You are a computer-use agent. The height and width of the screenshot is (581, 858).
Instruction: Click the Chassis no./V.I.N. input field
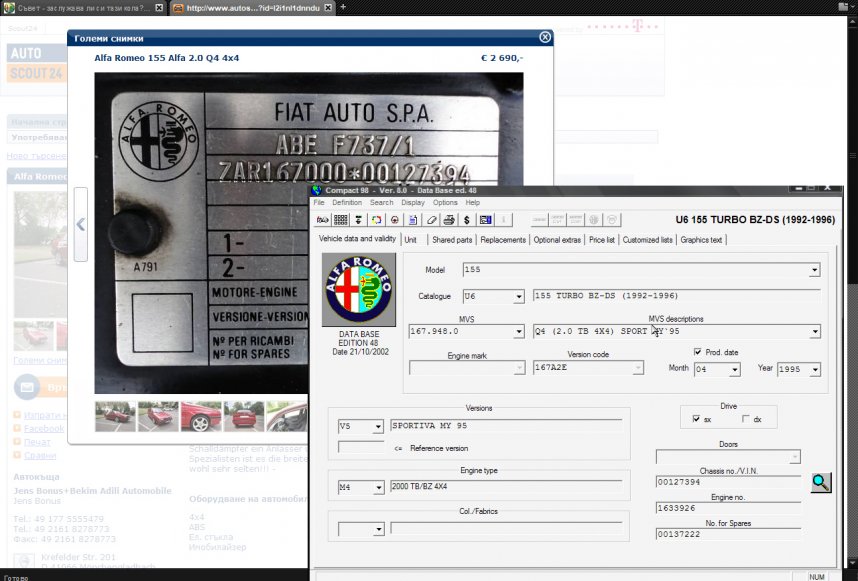pos(727,482)
